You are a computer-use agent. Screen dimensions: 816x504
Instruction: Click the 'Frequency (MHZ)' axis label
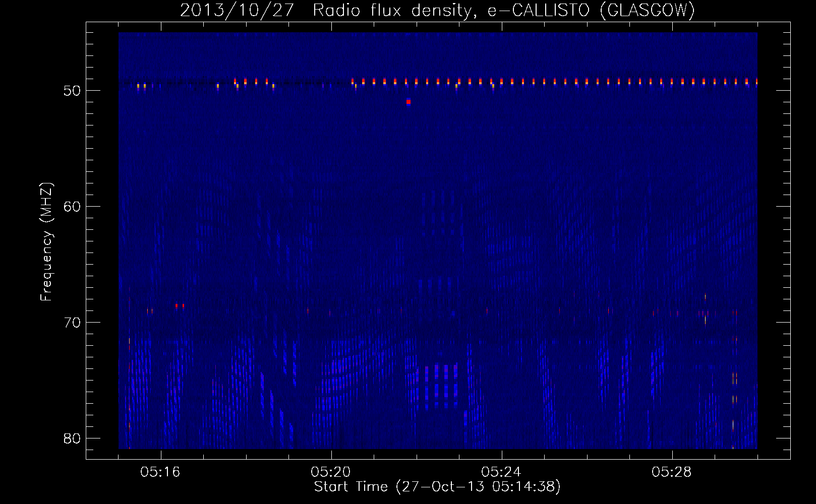coord(46,242)
